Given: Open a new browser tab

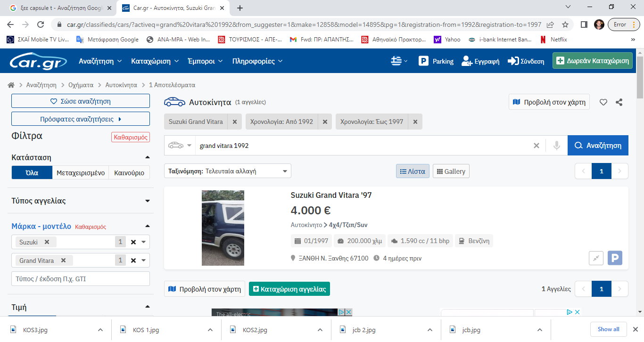Looking at the screenshot, I should pyautogui.click(x=240, y=8).
